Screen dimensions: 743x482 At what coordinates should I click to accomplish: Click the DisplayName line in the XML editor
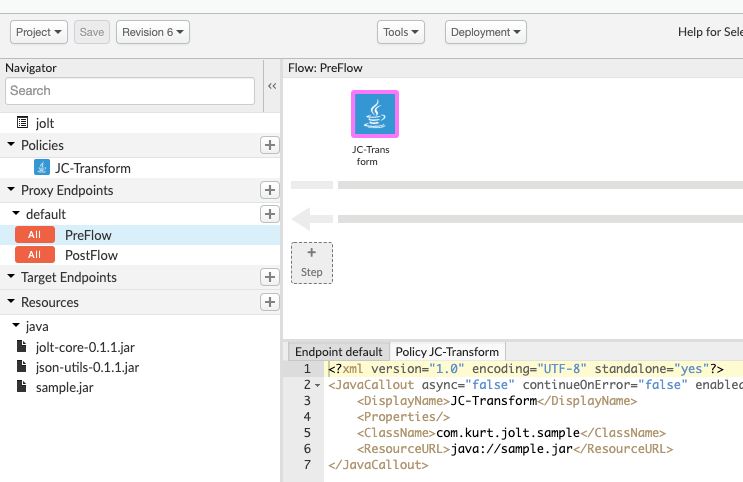(x=497, y=401)
